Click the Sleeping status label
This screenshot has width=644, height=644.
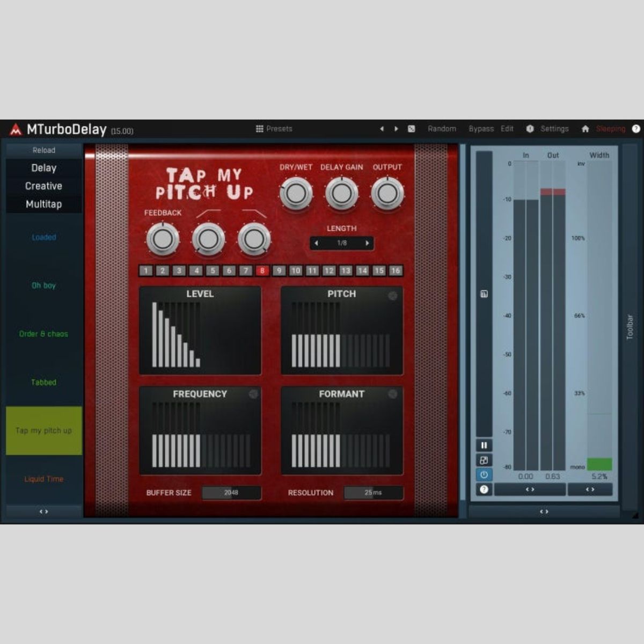pos(611,129)
